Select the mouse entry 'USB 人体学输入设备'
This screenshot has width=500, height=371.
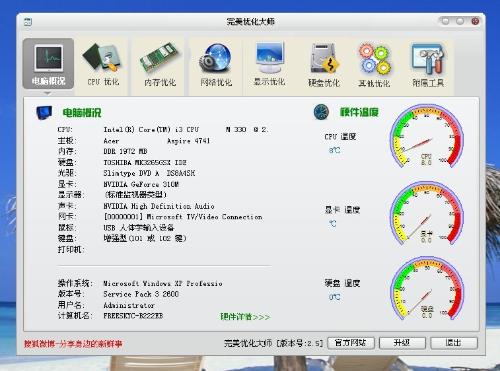[x=139, y=227]
